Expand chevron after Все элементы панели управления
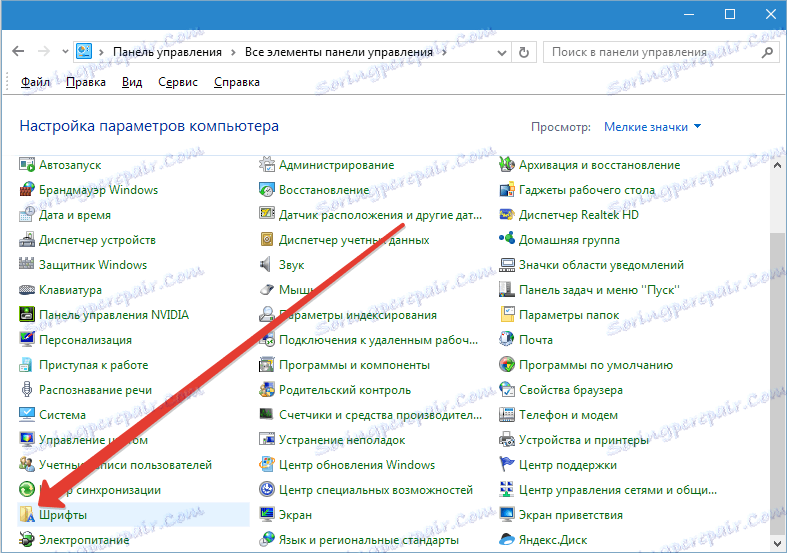Screen dimensions: 787x553 pos(444,52)
